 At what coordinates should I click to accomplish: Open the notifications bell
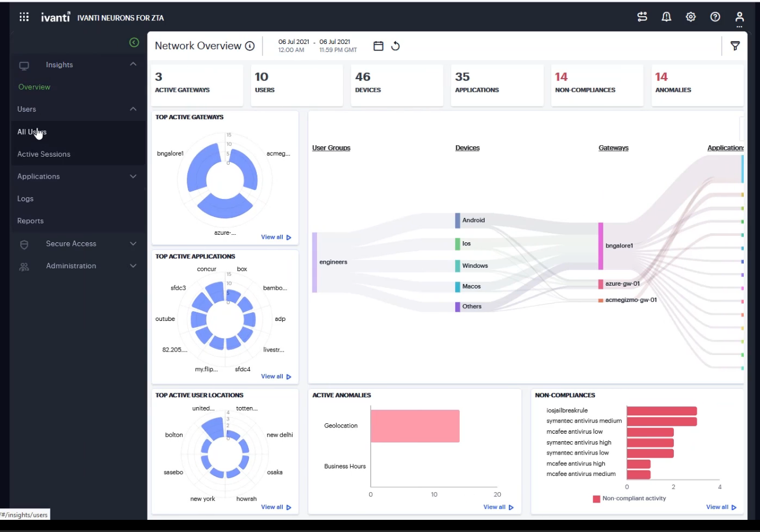[x=666, y=17]
